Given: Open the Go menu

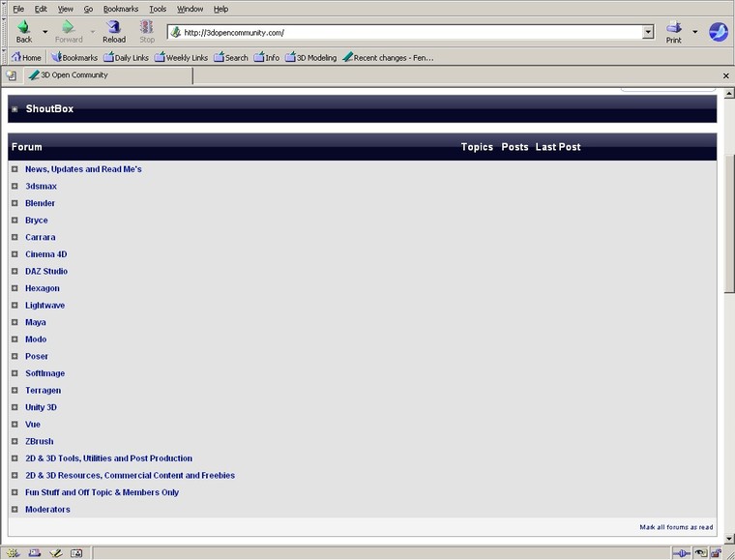Looking at the screenshot, I should pyautogui.click(x=88, y=9).
